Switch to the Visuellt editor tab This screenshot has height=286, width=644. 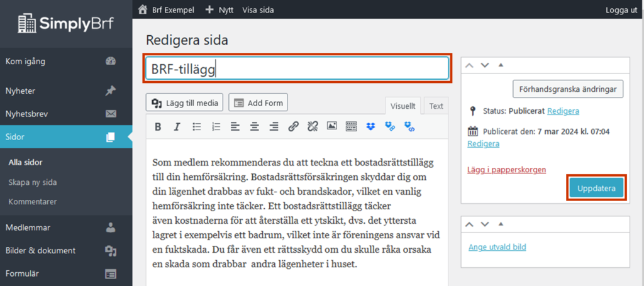point(402,106)
